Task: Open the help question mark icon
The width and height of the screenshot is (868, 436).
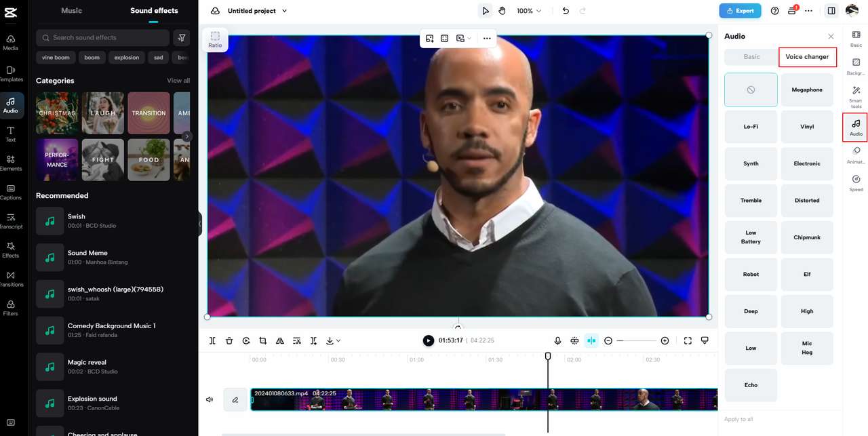Action: pyautogui.click(x=775, y=11)
